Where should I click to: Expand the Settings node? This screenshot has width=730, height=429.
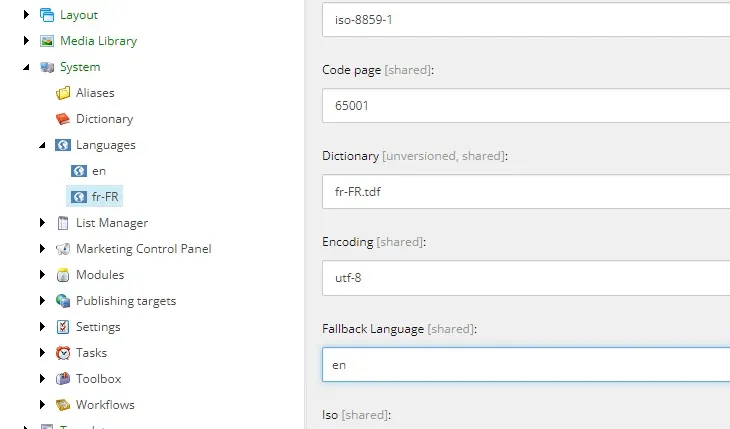tap(42, 327)
